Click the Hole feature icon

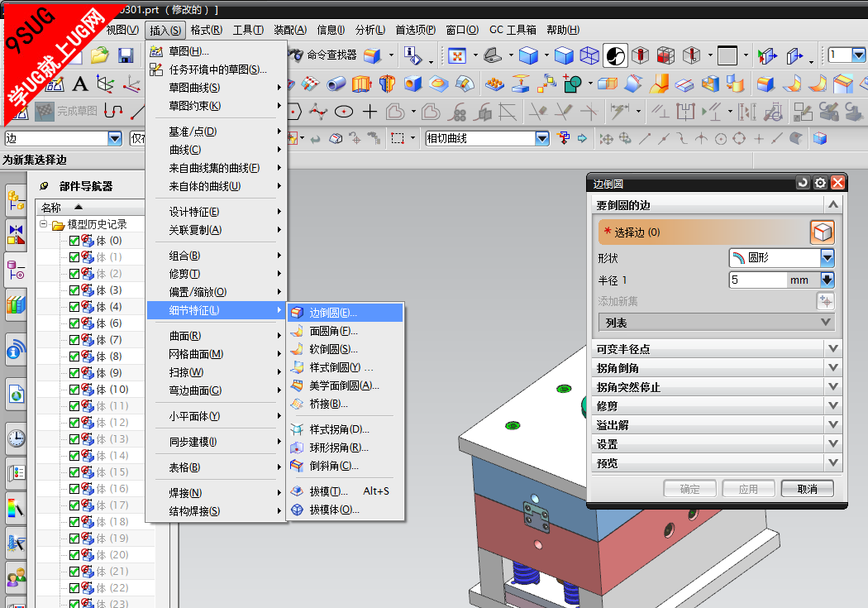(x=412, y=84)
